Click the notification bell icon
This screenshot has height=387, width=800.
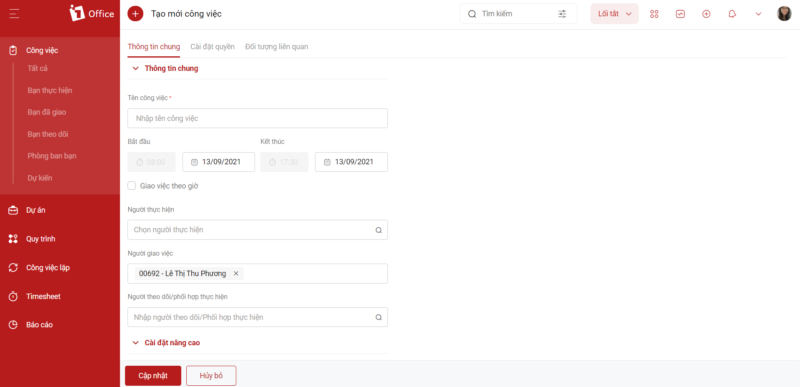732,14
